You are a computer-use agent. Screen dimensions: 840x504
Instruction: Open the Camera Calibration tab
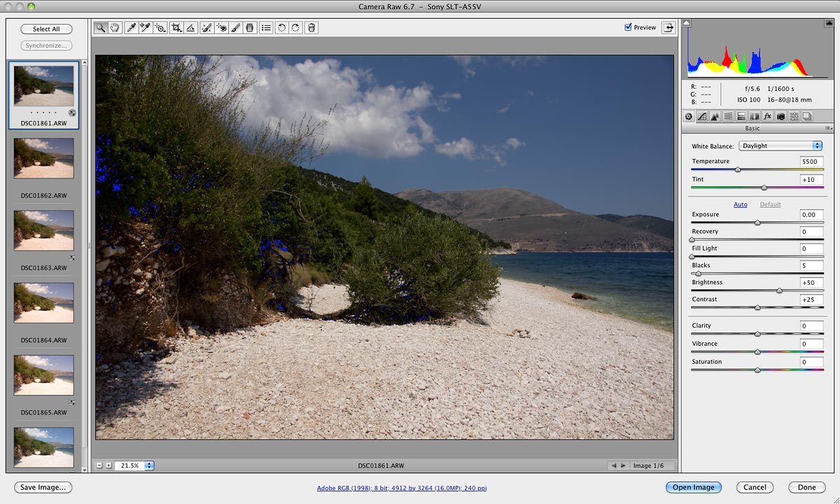[780, 116]
